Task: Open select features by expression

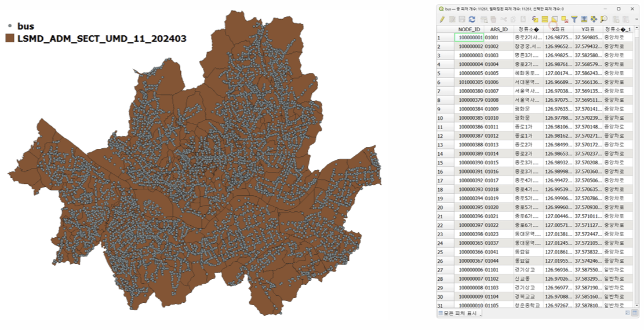Action: click(x=535, y=19)
